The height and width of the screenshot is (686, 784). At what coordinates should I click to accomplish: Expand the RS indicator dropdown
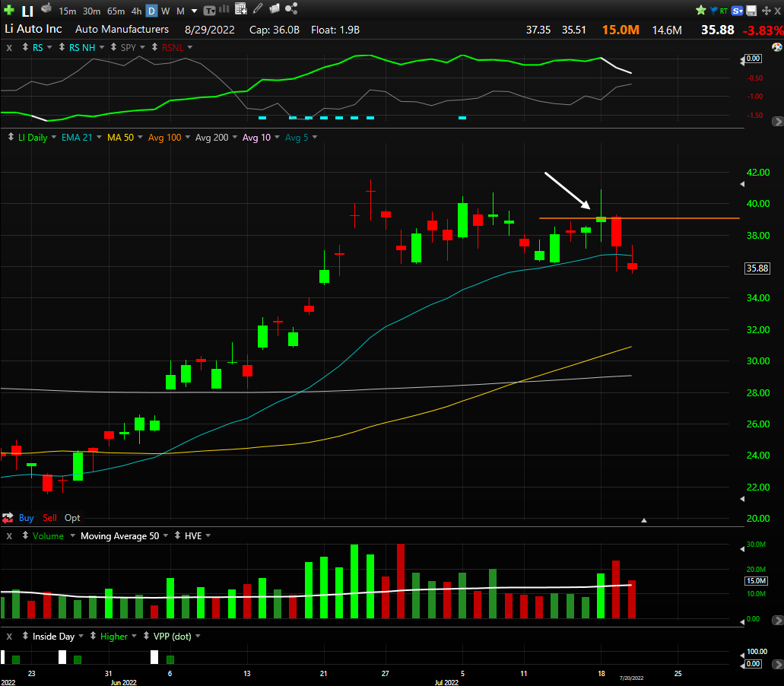pos(49,47)
